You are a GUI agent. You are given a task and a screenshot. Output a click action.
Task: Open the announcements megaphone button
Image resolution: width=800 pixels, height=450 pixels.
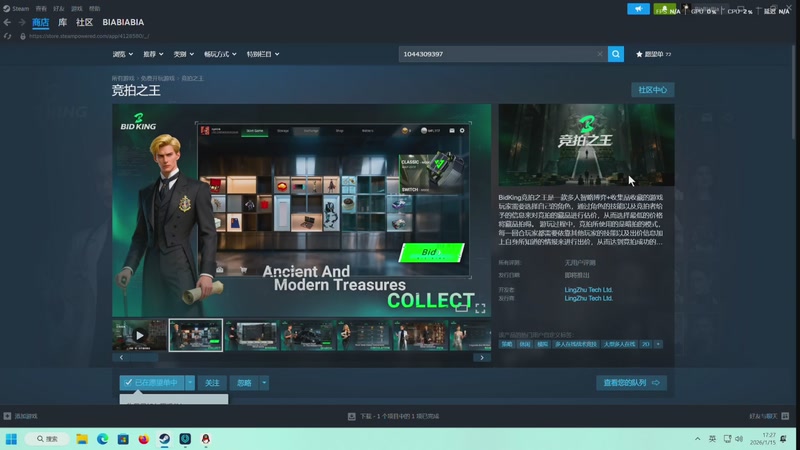pyautogui.click(x=638, y=9)
